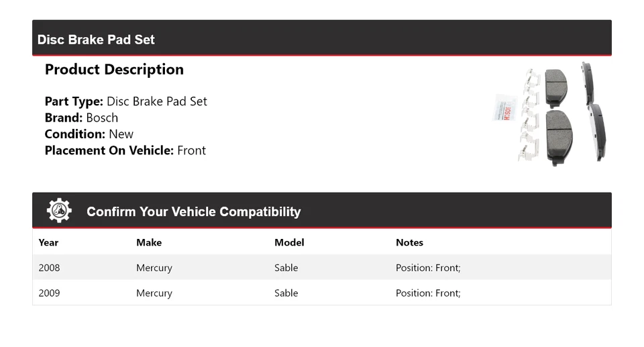This screenshot has width=644, height=347.
Task: Click the Notes column header
Action: tap(409, 242)
